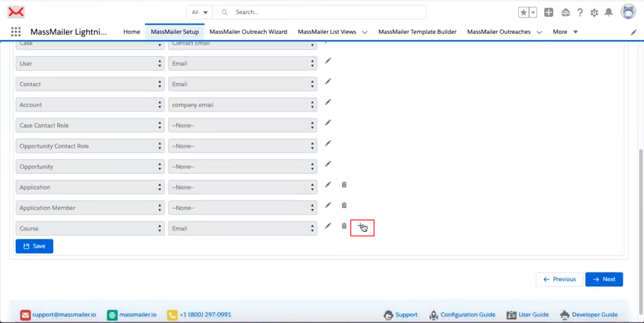Image resolution: width=644 pixels, height=323 pixels.
Task: Open the Help question mark icon
Action: pyautogui.click(x=580, y=12)
